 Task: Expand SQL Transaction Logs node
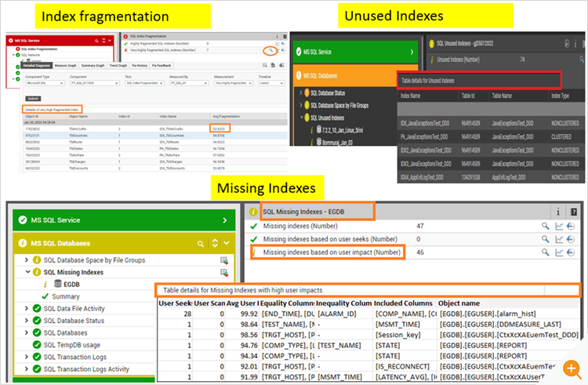pyautogui.click(x=26, y=357)
